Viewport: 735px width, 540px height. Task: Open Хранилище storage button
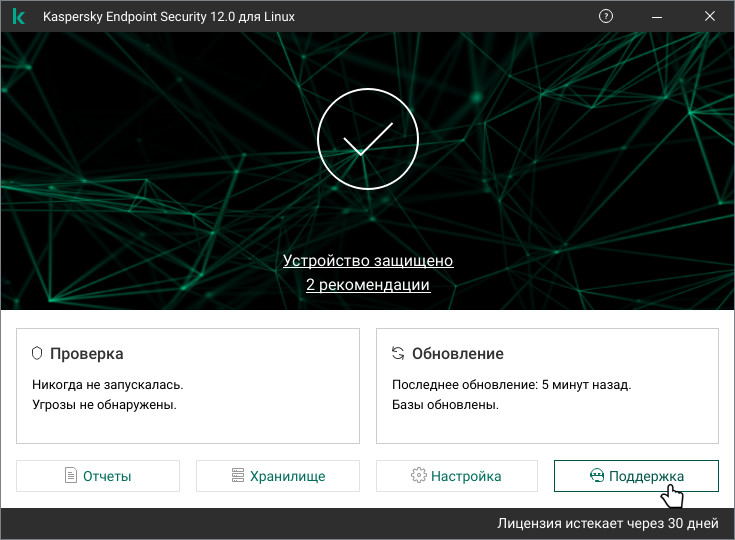pos(278,476)
